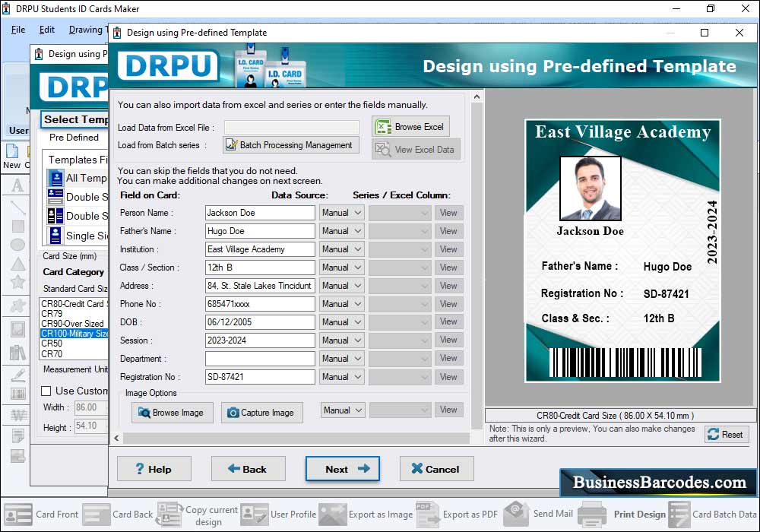Select All Templates icon in background window

click(55, 179)
